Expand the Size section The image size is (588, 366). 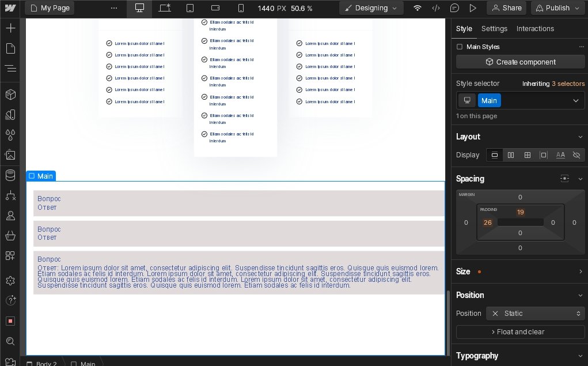coord(580,271)
